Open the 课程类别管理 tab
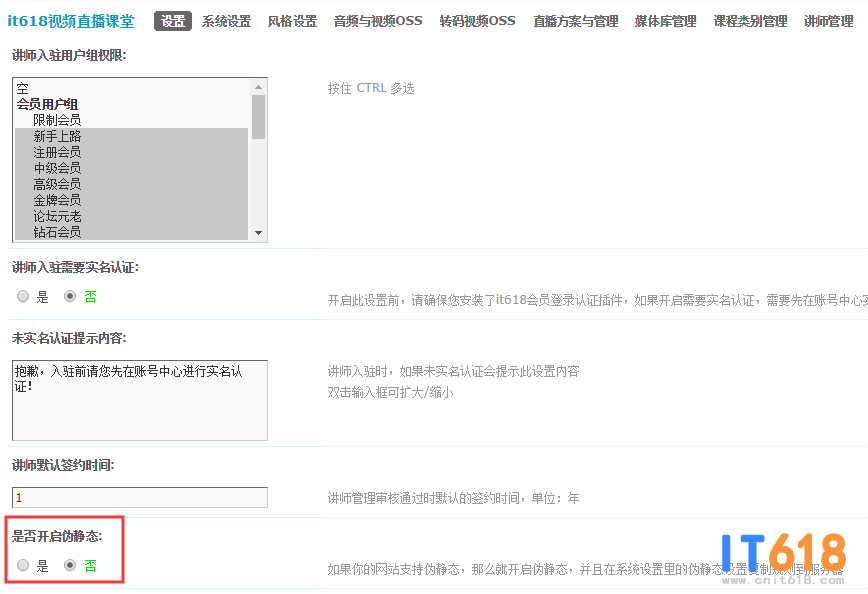 750,21
